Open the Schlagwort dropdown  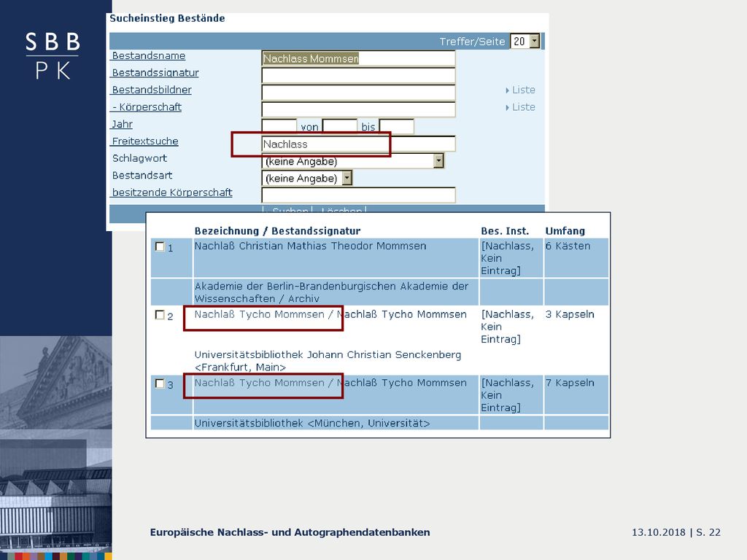click(x=352, y=161)
